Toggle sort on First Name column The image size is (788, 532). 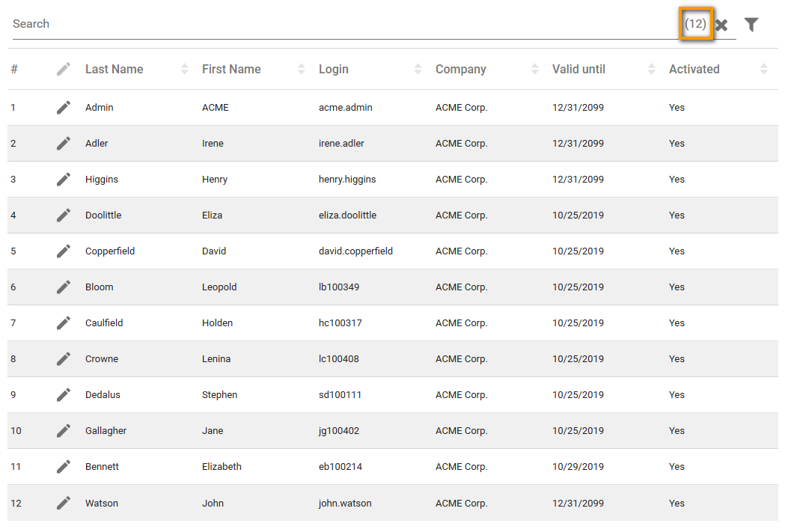click(x=302, y=70)
